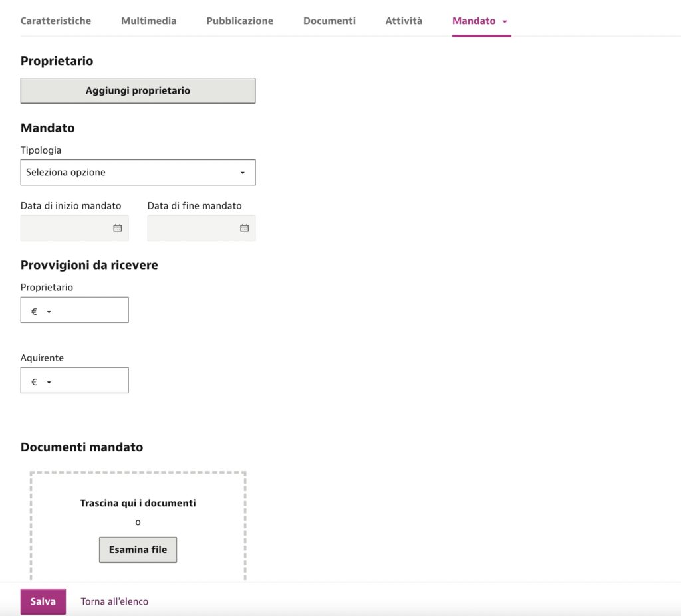Click into the Proprietario commission amount field
Image resolution: width=681 pixels, height=616 pixels.
point(90,310)
